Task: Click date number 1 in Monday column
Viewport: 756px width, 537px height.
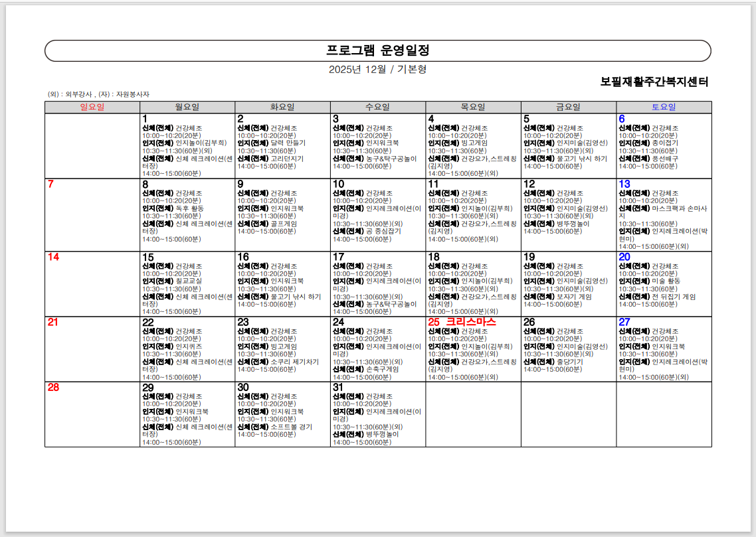Action: [145, 119]
